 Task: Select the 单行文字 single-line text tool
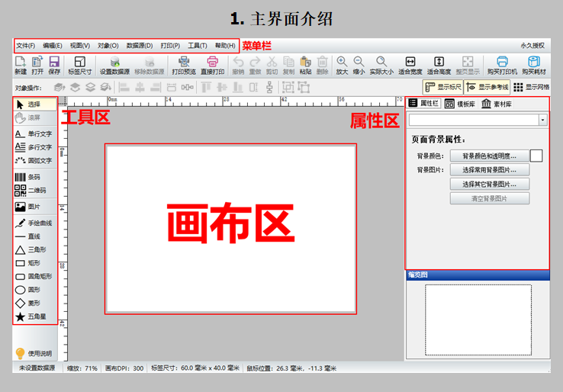tap(35, 134)
